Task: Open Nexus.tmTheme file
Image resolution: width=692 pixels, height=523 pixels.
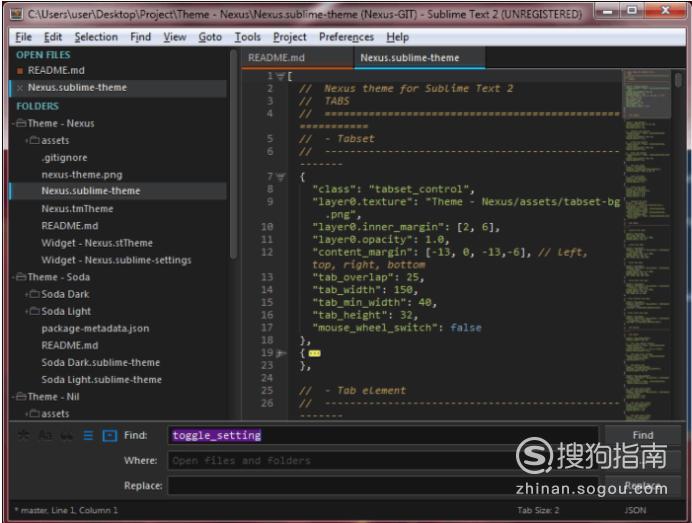Action: pyautogui.click(x=77, y=209)
